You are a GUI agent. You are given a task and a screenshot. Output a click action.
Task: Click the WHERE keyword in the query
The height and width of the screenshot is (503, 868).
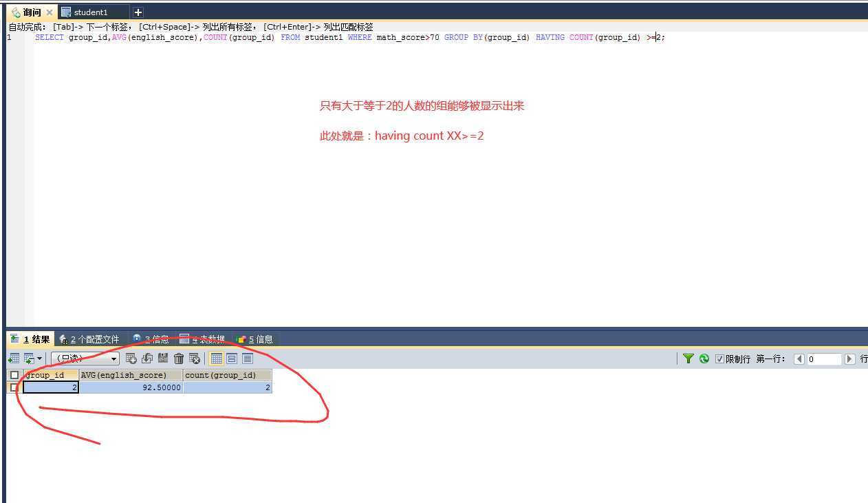[360, 38]
